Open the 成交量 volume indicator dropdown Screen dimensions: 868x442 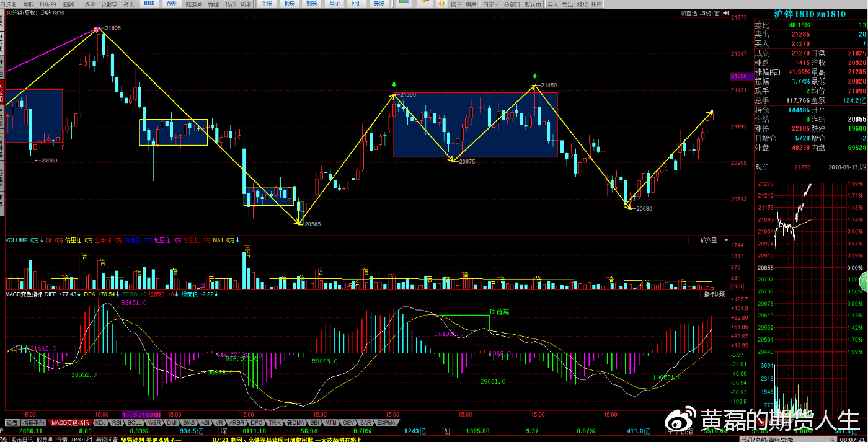click(x=708, y=240)
